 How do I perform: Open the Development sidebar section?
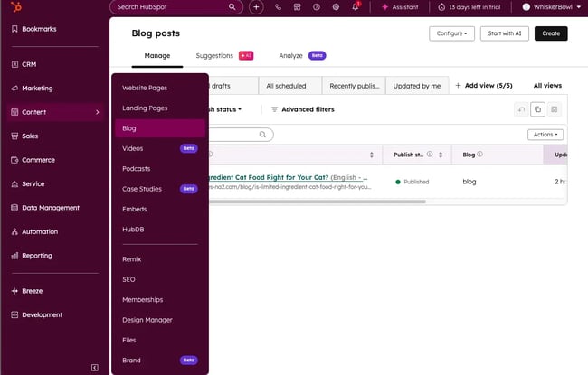point(37,315)
